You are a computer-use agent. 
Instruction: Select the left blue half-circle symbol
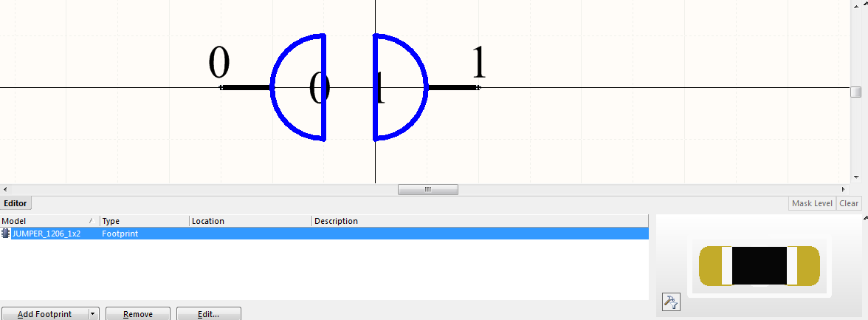299,87
